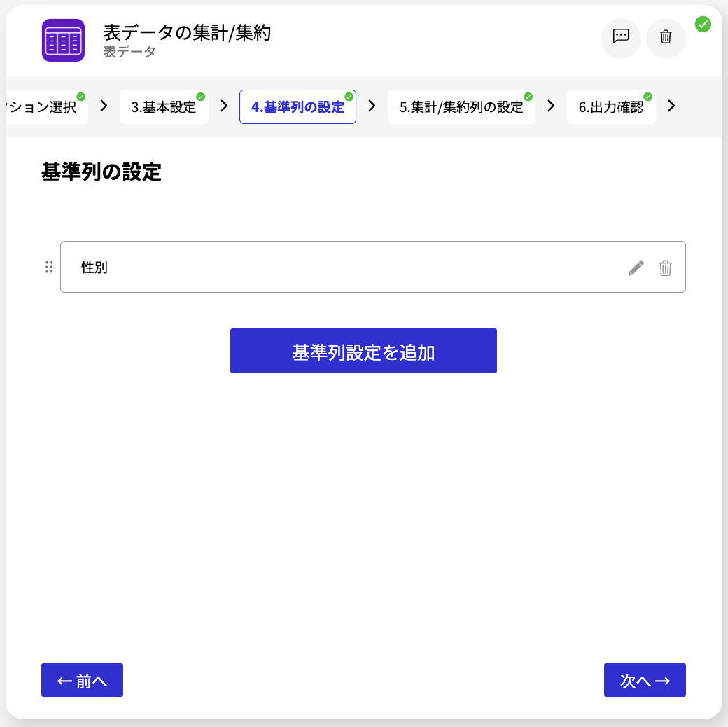Screen dimensions: 728x727
Task: Click the 表データ subtitle text
Action: (x=129, y=52)
